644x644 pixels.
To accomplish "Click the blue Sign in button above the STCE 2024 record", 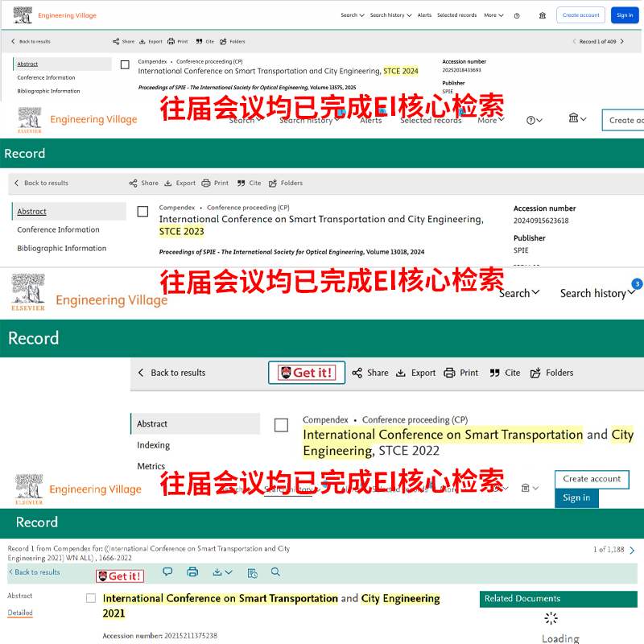I will (x=625, y=15).
